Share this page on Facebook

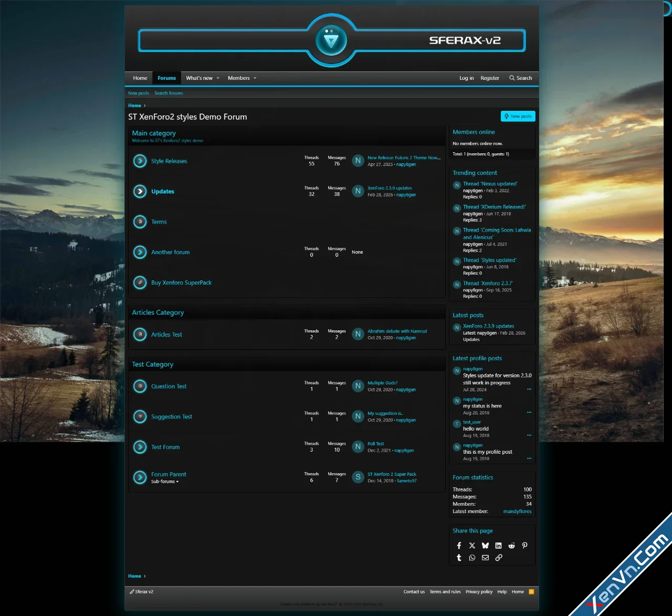point(459,545)
